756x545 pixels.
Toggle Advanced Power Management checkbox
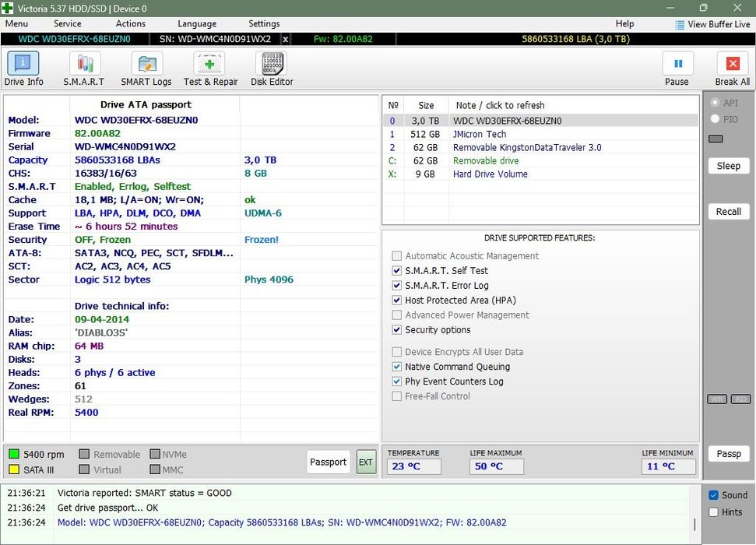pos(397,315)
